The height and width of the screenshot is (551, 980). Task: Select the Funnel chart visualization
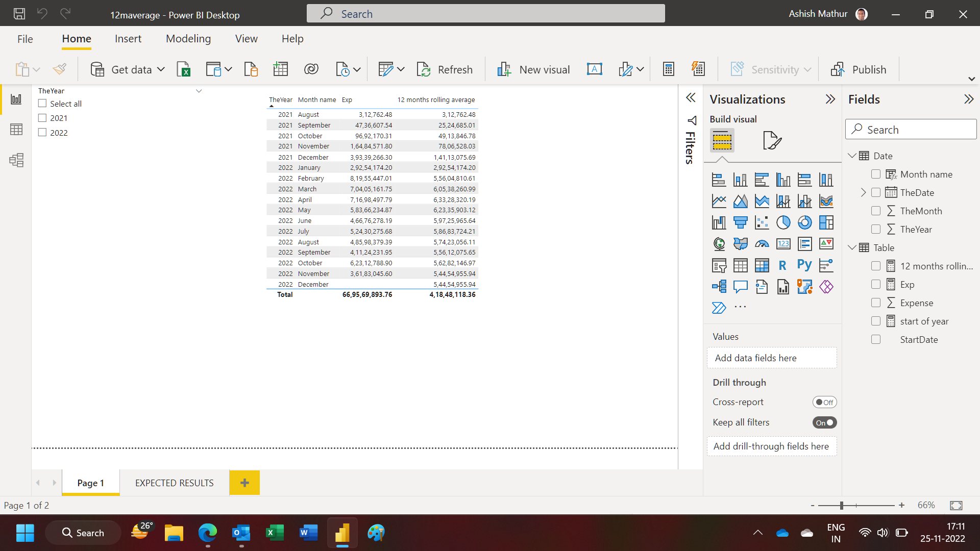click(x=741, y=222)
